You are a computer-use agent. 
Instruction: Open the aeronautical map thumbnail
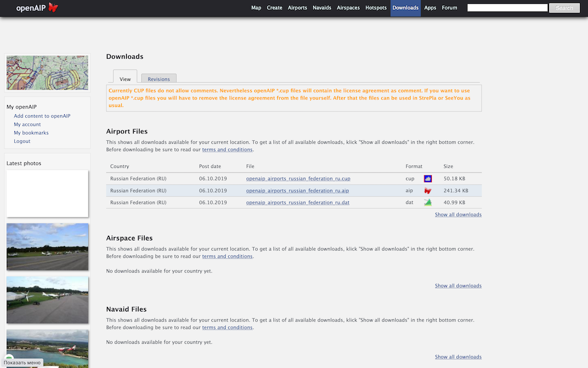(47, 72)
